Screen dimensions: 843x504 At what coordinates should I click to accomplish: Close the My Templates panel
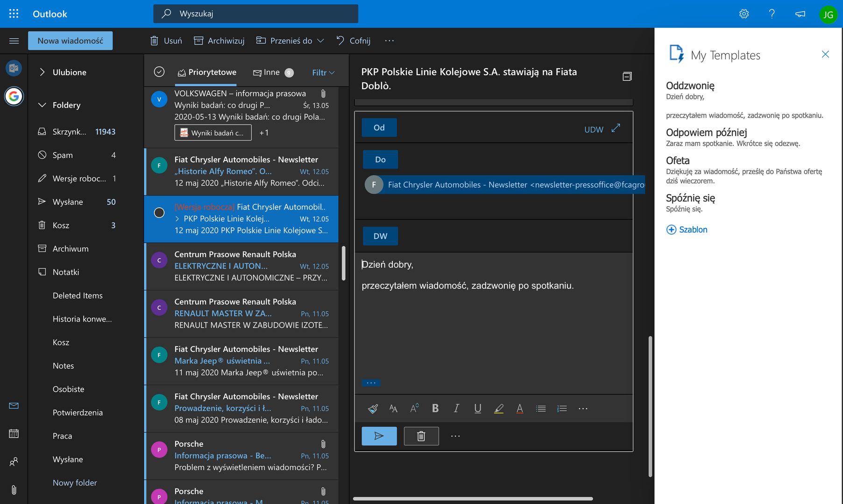coord(825,54)
